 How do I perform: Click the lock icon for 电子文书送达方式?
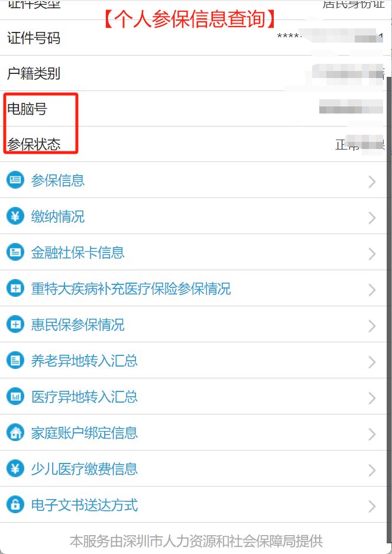pos(15,504)
